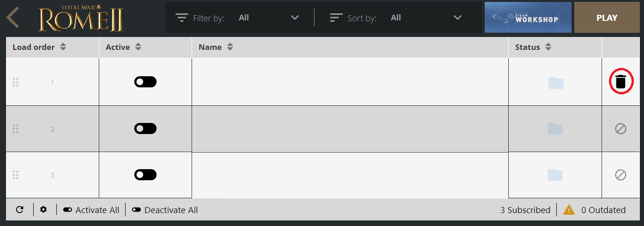This screenshot has width=644, height=226.
Task: Open the Steam Workshop banner
Action: (x=528, y=18)
